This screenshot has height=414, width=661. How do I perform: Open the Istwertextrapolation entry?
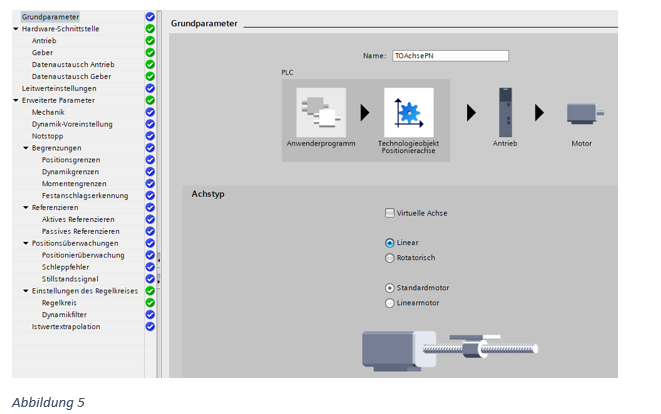click(66, 326)
